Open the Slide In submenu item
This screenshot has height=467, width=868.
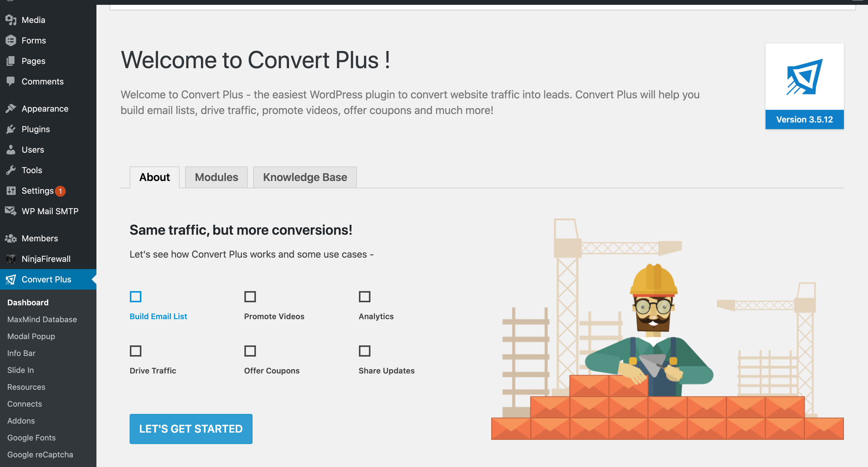tap(20, 370)
